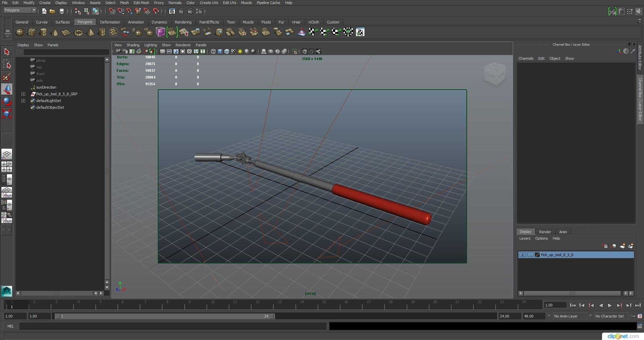Open animation preferences icon

point(640,316)
